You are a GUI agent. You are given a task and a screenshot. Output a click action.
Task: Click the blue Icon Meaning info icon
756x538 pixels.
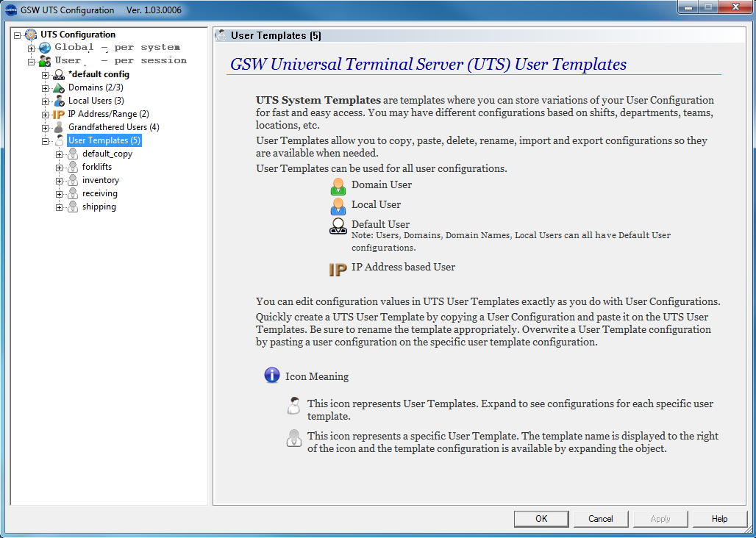[272, 375]
